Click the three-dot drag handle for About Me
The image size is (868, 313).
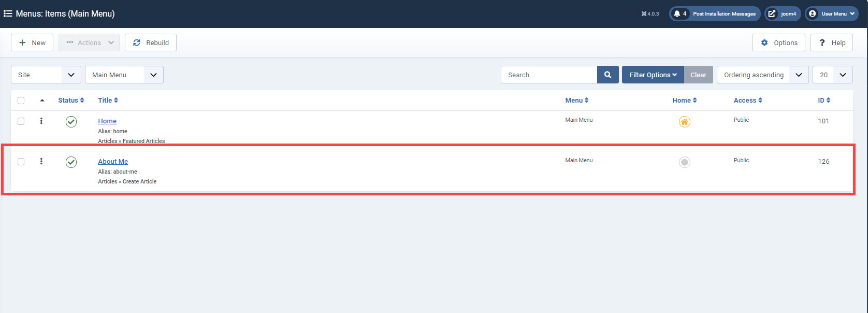pos(41,161)
